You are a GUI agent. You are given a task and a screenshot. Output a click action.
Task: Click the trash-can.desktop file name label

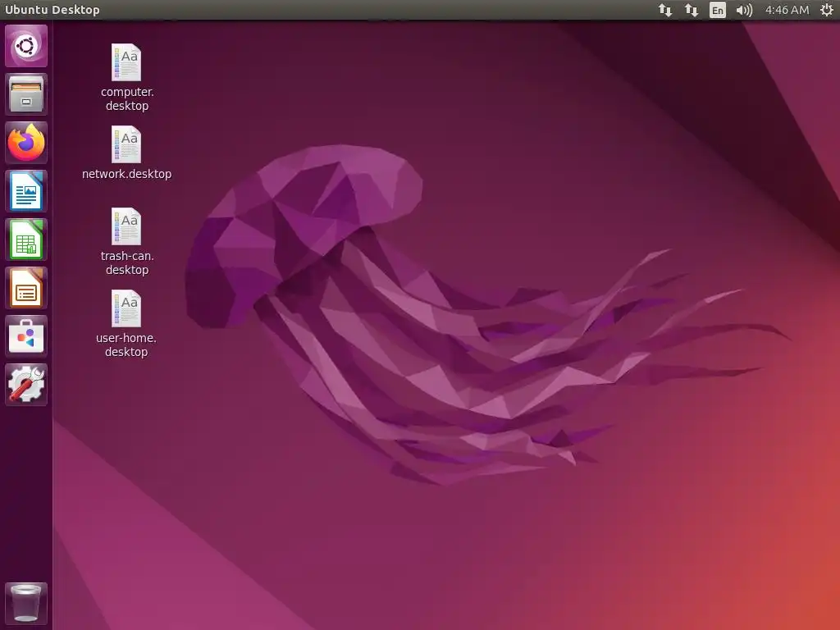coord(127,262)
